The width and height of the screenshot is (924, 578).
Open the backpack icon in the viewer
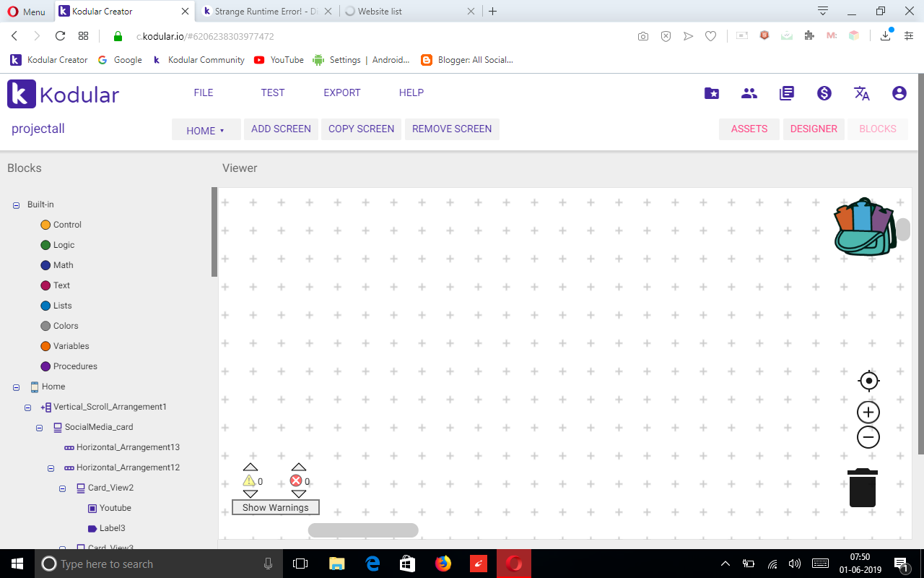(x=865, y=228)
